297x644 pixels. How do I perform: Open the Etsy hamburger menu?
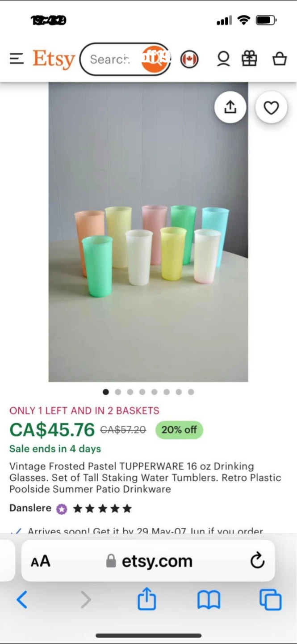[17, 59]
